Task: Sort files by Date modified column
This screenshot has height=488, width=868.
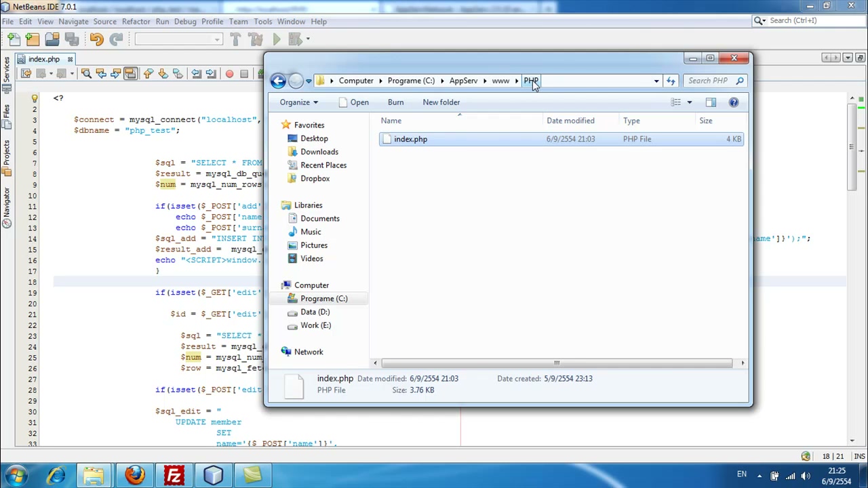Action: click(570, 121)
